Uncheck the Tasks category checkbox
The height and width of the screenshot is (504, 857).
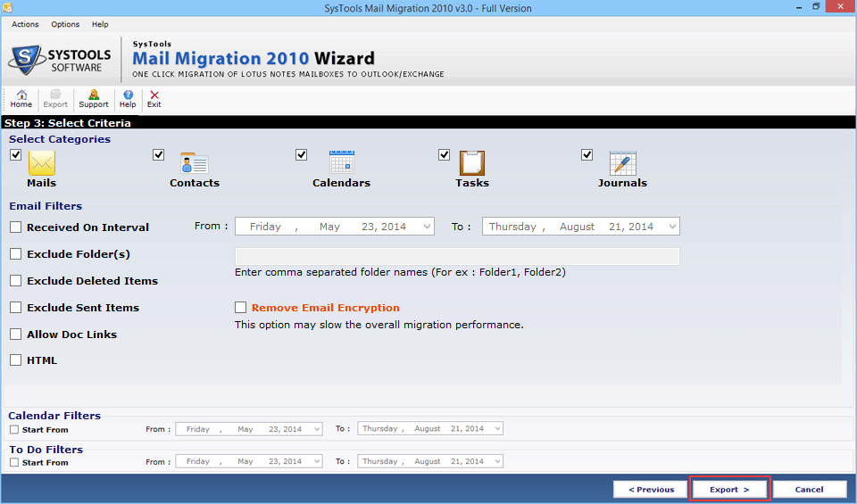pos(444,155)
